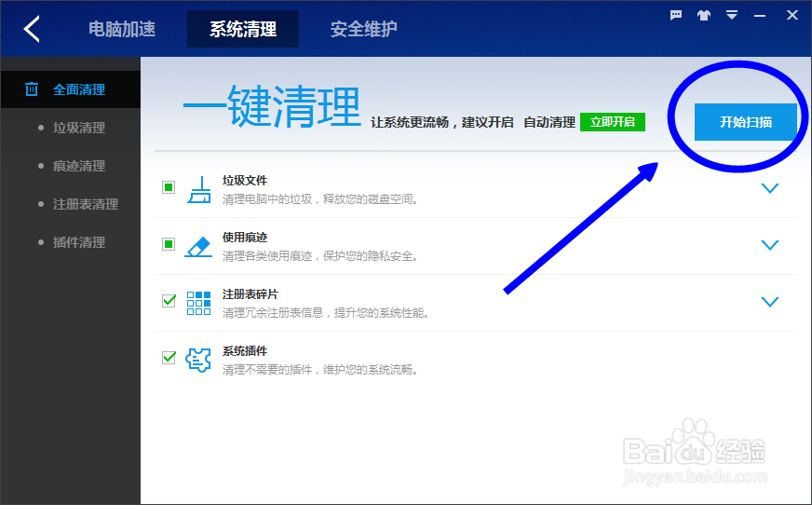Select 全面清理 in the sidebar
The height and width of the screenshot is (505, 812).
(x=71, y=89)
